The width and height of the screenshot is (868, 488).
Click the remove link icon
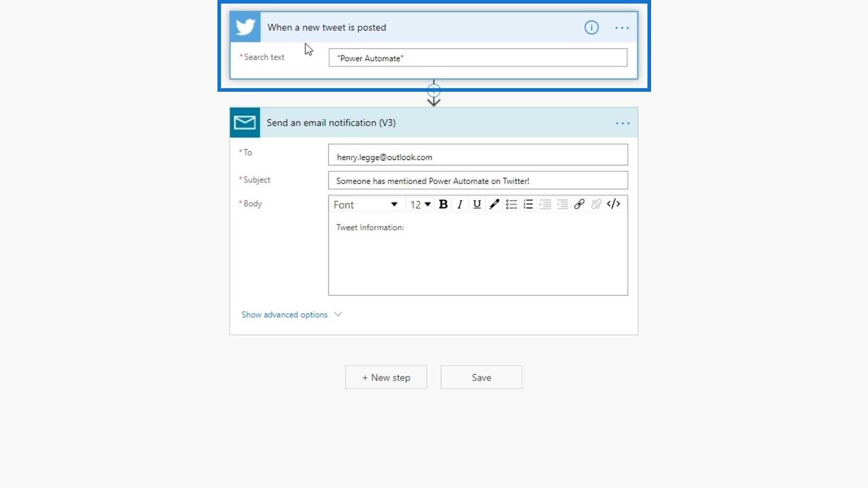pos(596,204)
